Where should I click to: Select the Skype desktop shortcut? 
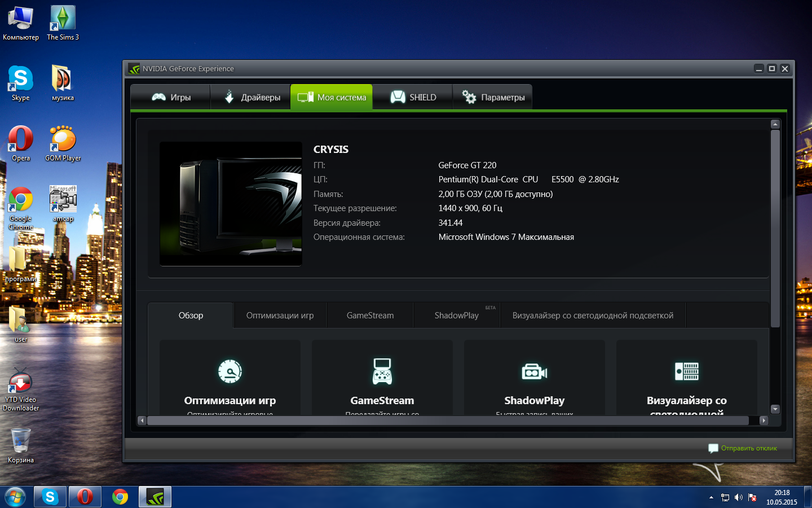21,84
